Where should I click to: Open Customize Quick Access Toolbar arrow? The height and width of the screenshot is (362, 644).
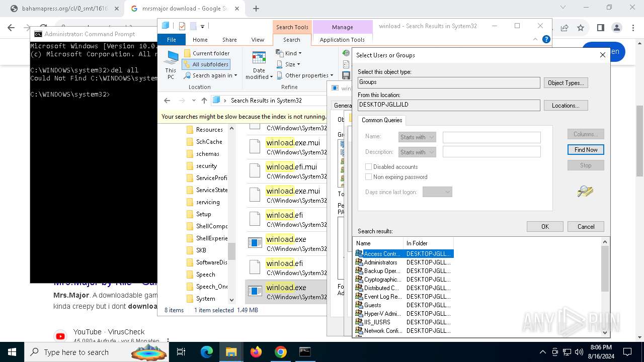coord(202,26)
